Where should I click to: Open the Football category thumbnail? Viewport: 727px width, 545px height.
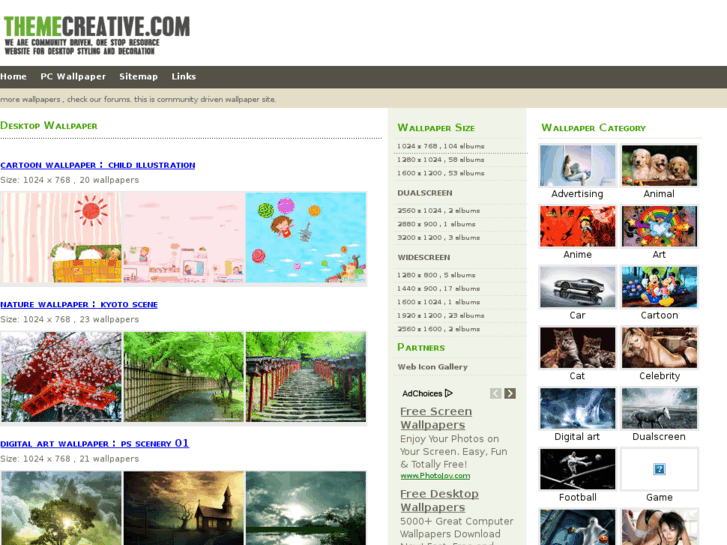[577, 469]
